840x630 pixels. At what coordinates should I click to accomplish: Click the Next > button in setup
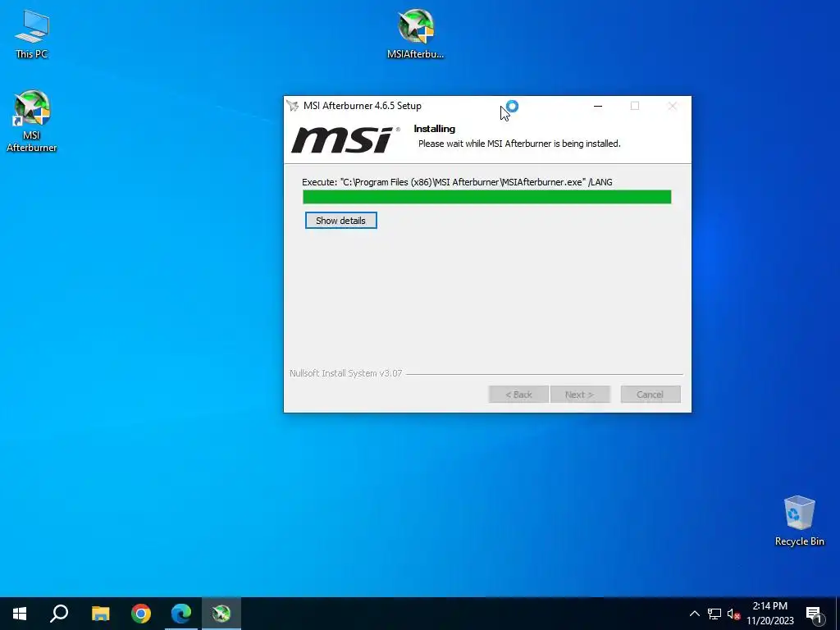pos(580,395)
